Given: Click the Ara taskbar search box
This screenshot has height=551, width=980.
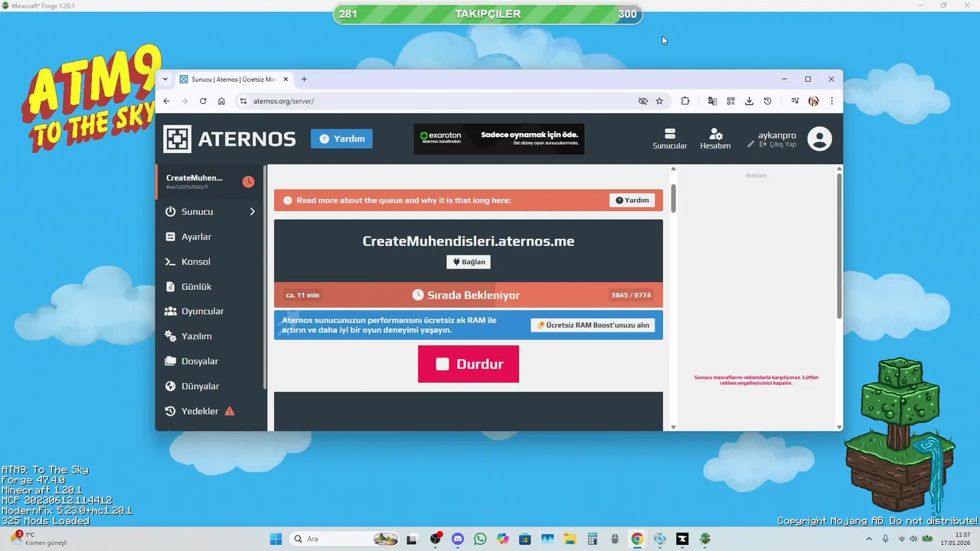Looking at the screenshot, I should pos(344,539).
